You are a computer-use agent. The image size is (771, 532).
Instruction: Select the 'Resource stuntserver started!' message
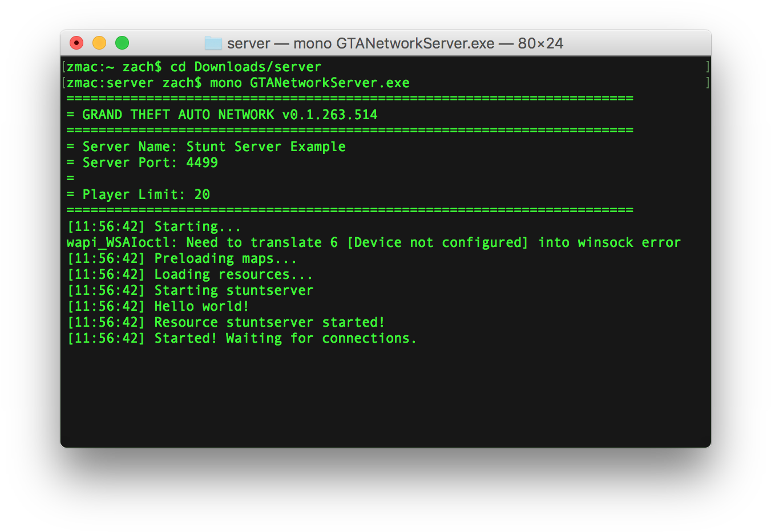225,322
